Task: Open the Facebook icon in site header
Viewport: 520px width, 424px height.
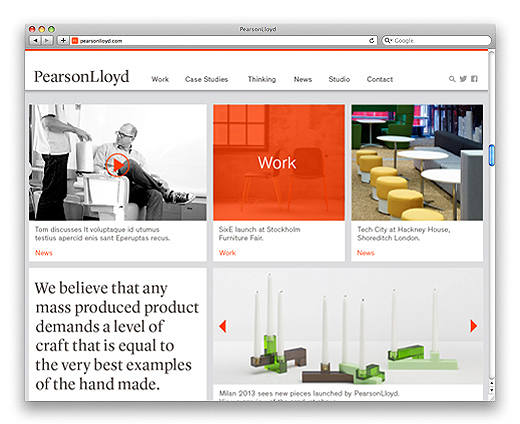Action: [474, 79]
